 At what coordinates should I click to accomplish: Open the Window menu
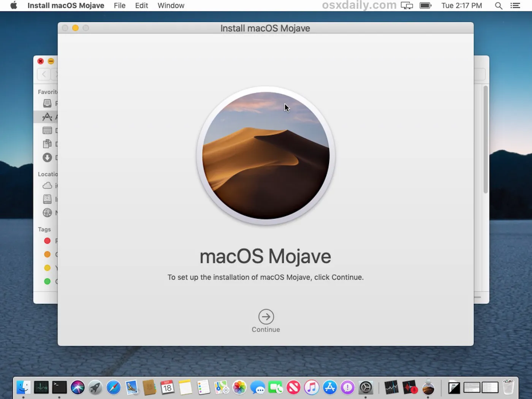click(x=171, y=6)
